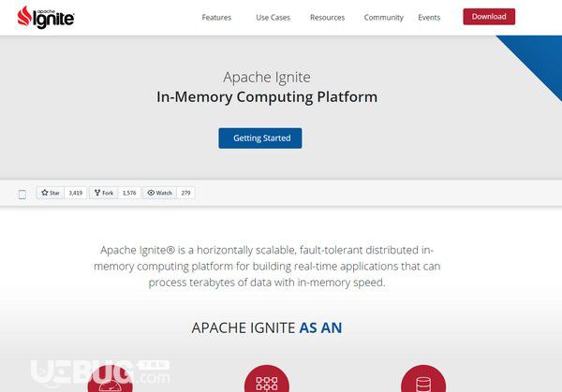Click the red Download button
Screen dimensions: 562x392
coord(489,17)
